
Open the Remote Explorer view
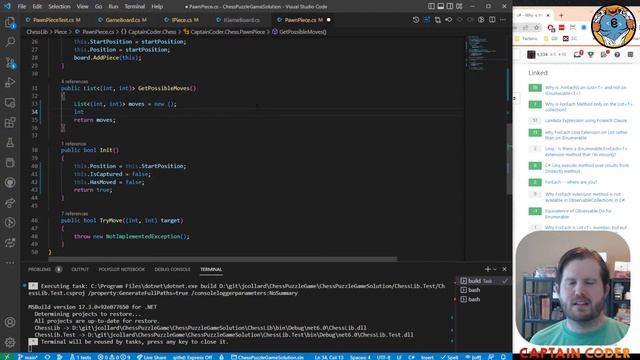coord(10,102)
